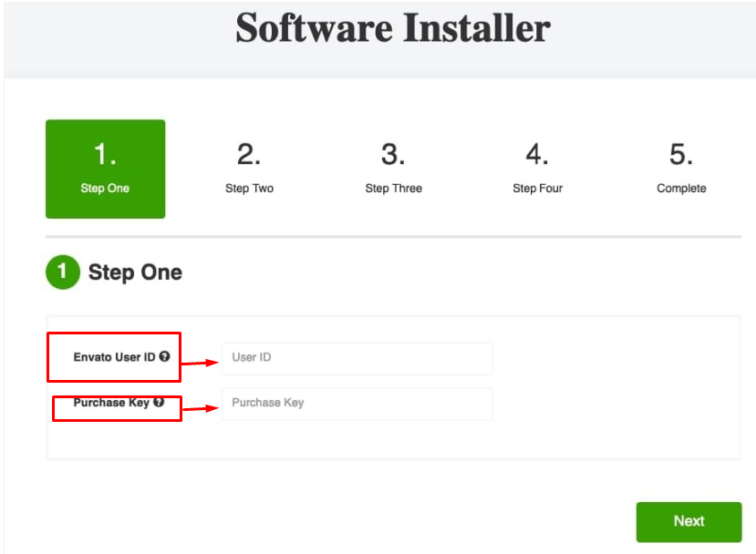The image size is (756, 554).
Task: Click the numeral 2 above Step Two
Action: pyautogui.click(x=249, y=155)
